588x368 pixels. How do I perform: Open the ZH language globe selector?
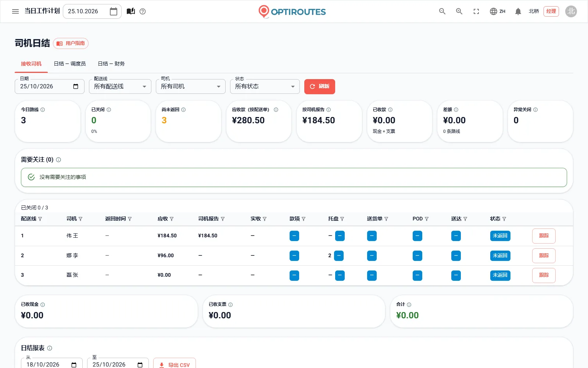[x=498, y=11]
